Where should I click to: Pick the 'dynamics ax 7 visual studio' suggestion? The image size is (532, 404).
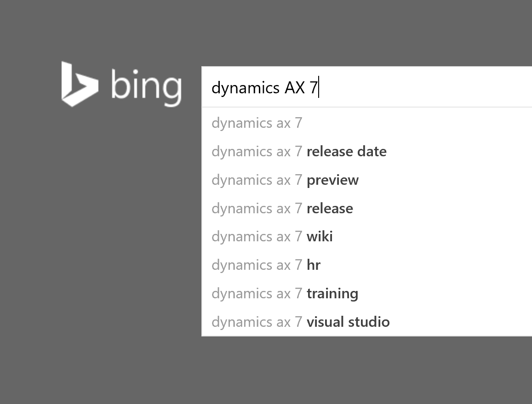point(300,322)
